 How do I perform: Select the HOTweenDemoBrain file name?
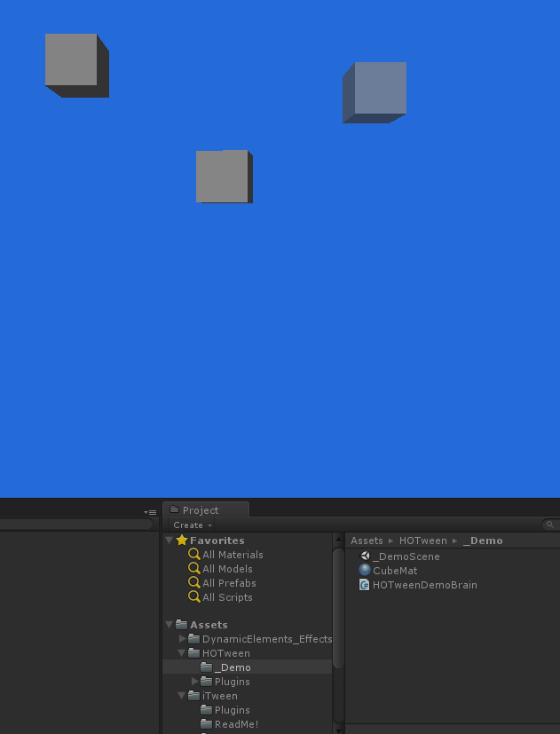[x=425, y=585]
